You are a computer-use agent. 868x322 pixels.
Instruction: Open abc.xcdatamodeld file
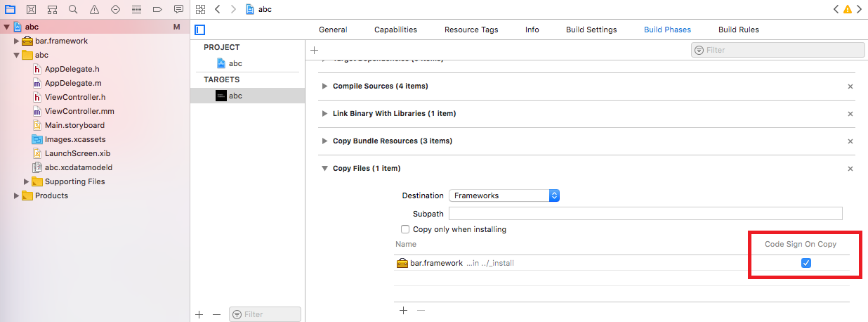click(79, 167)
